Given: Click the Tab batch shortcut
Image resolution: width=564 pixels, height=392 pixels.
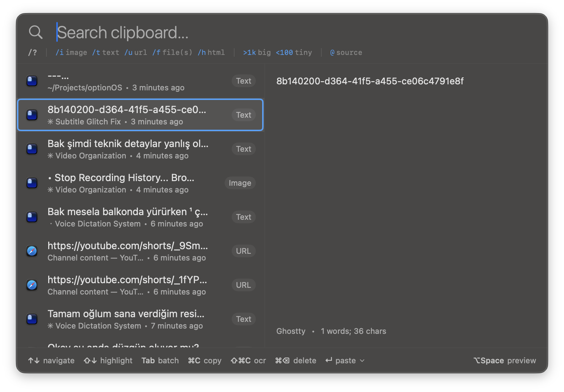Looking at the screenshot, I should click(x=160, y=360).
